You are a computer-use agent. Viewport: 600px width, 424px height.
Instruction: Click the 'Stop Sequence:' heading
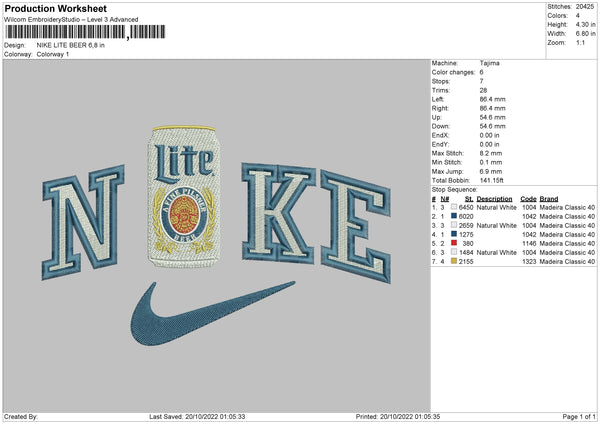coord(455,190)
